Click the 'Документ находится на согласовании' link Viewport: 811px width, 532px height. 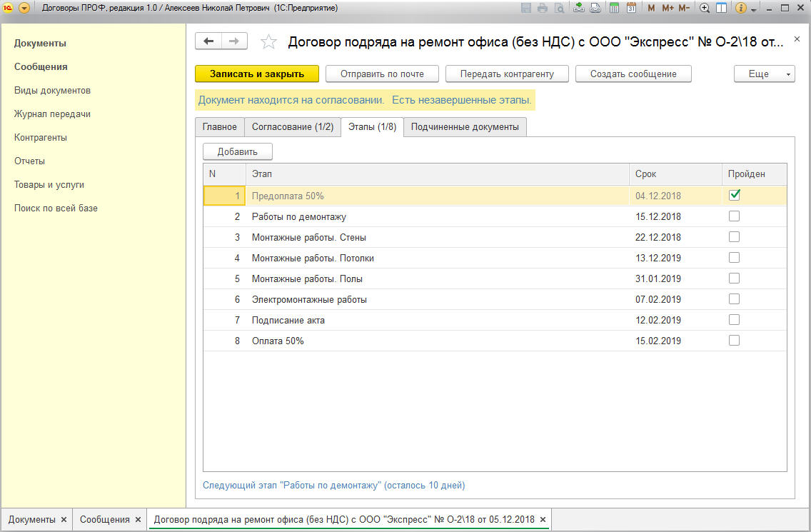pyautogui.click(x=291, y=101)
